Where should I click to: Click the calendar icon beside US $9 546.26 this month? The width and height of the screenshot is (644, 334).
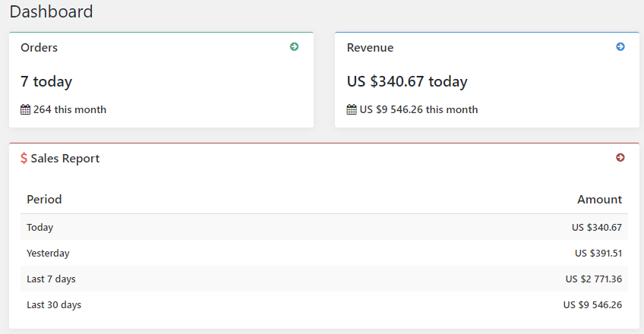[352, 109]
